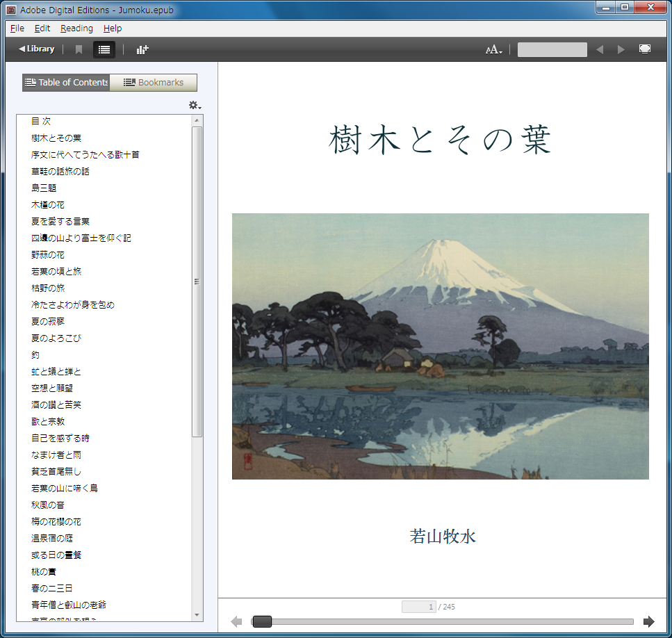Screen dimensions: 672x638
Task: Open the text size AA dropdown
Action: 493,50
